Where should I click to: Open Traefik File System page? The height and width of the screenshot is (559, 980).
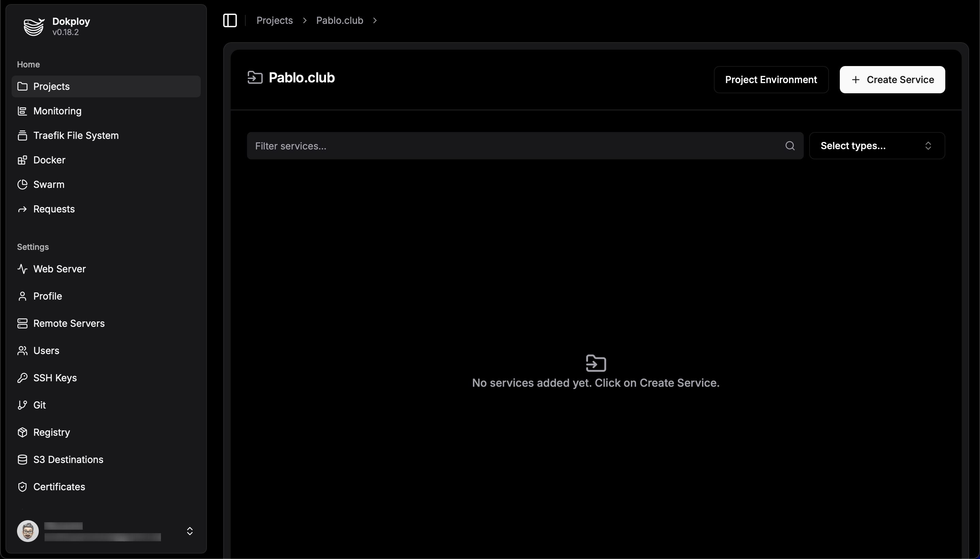[106, 135]
